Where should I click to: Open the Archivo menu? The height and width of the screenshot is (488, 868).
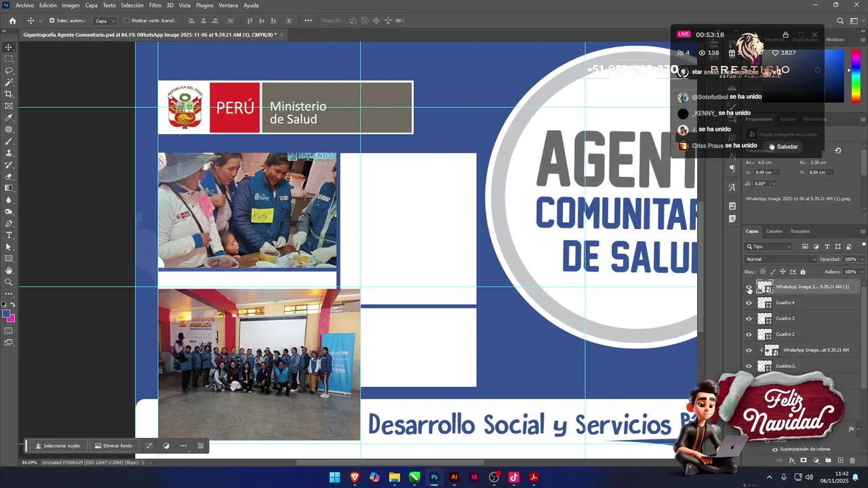coord(24,5)
